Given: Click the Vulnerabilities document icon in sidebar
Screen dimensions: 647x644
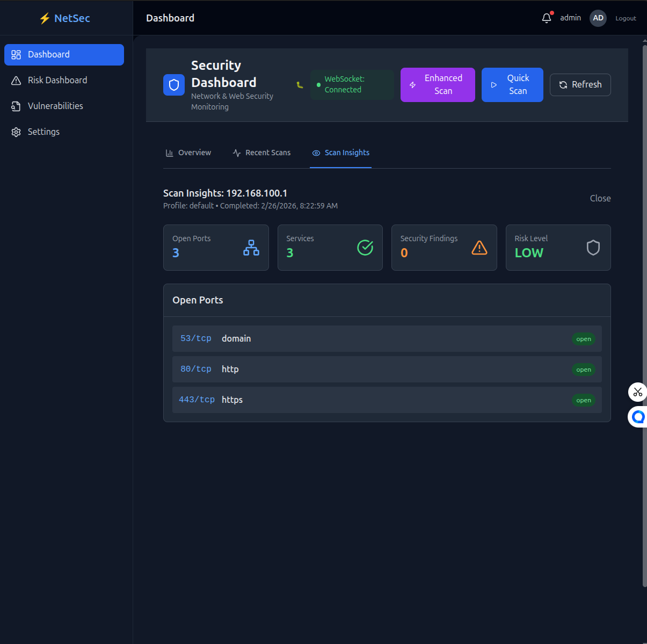Looking at the screenshot, I should pyautogui.click(x=16, y=106).
